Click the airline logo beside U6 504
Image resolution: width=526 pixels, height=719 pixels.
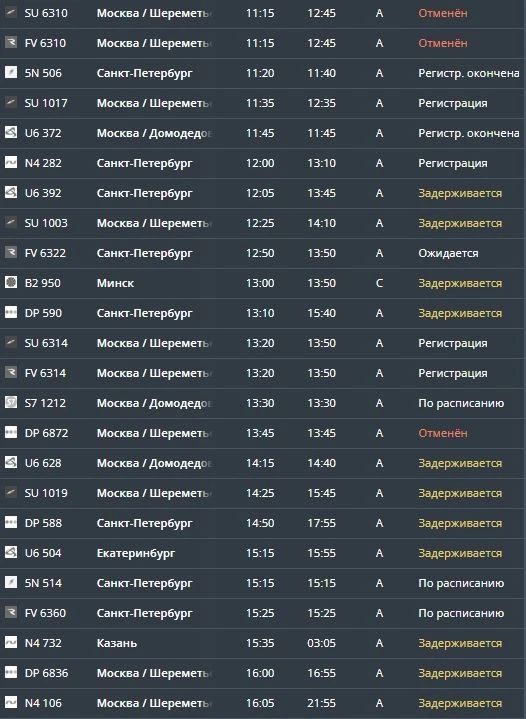pyautogui.click(x=11, y=552)
